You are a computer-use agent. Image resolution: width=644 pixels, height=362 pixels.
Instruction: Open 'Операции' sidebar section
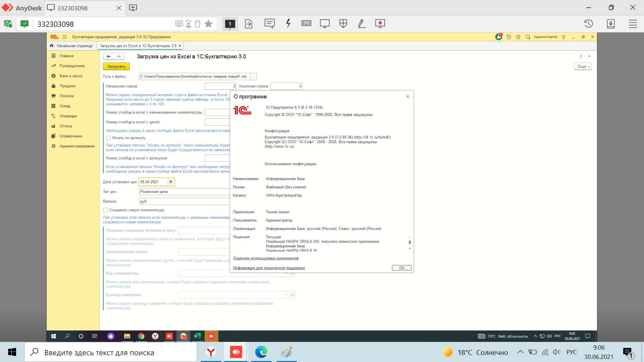point(68,116)
